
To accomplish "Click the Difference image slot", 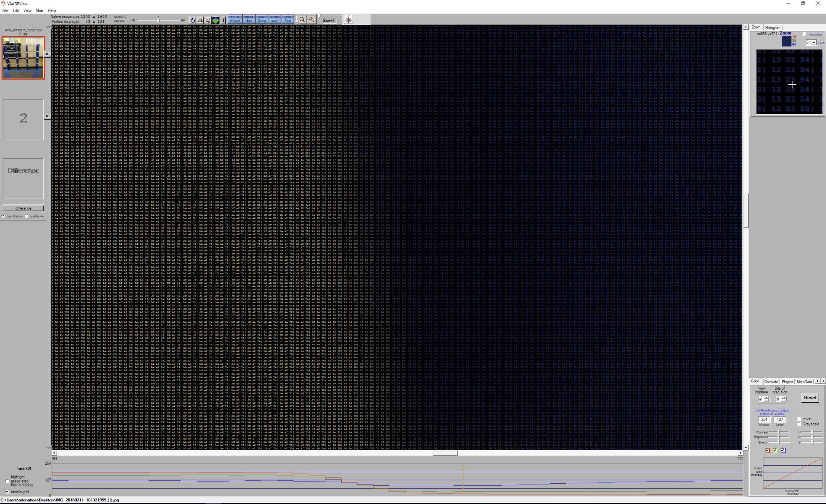I will pos(23,179).
